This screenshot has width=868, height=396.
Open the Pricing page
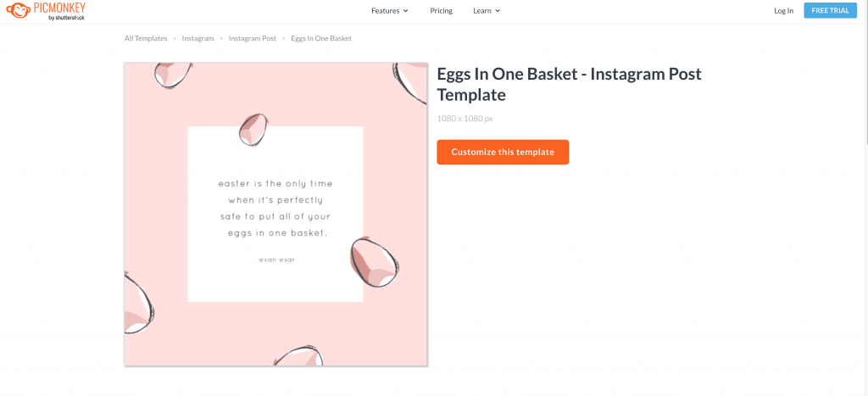[x=441, y=10]
